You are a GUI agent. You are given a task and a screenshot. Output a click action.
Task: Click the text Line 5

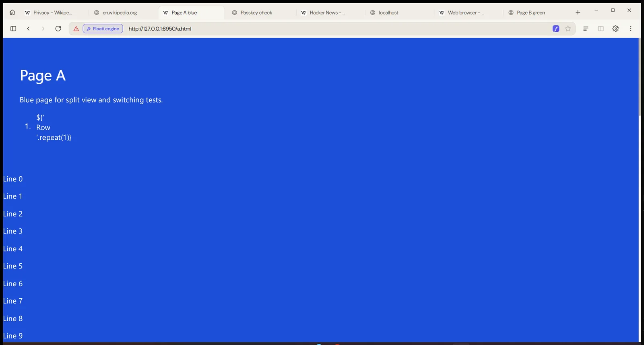[13, 266]
